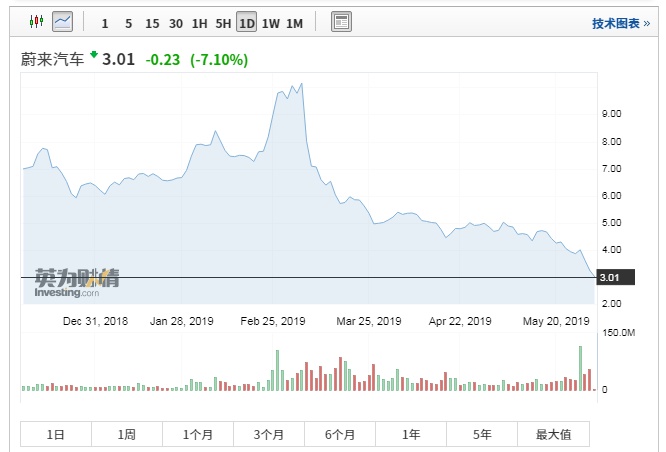This screenshot has width=666, height=452.
Task: Select the 15 minute interval
Action: 152,22
